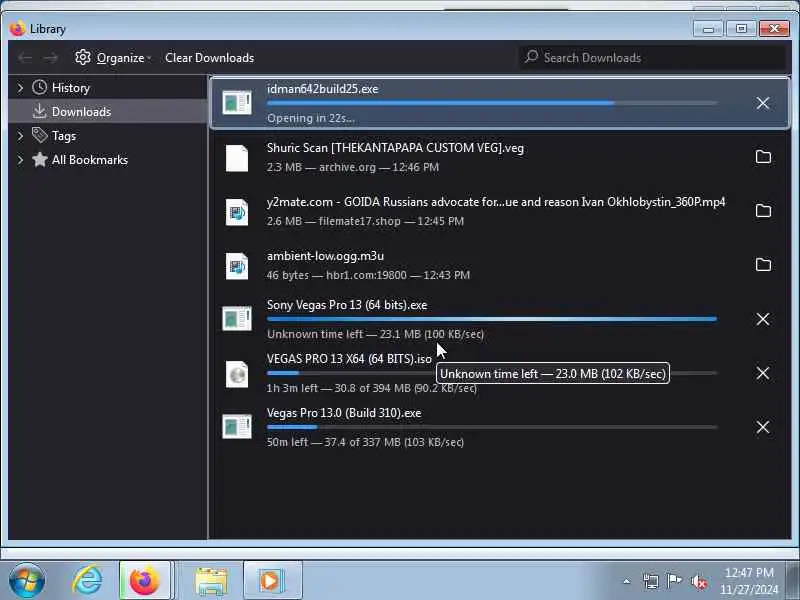800x600 pixels.
Task: Click the '50m left — 37.4 of 337 MB' status
Action: click(x=365, y=442)
